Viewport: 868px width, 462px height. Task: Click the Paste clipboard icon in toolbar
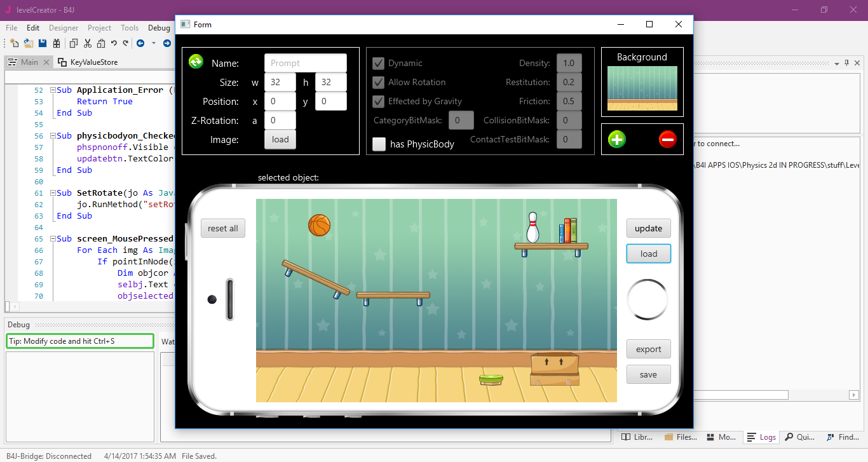tap(101, 43)
